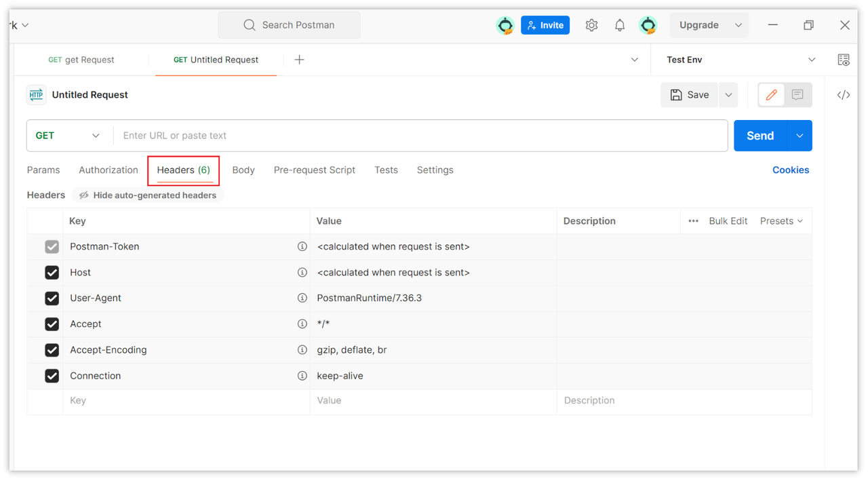868x479 pixels.
Task: Expand the Send button dropdown arrow
Action: point(800,136)
